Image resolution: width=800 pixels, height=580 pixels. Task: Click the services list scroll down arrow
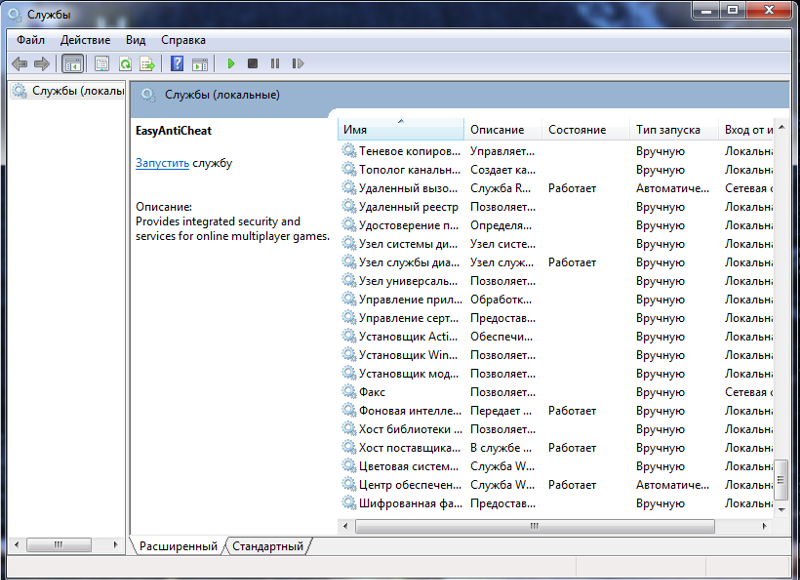tap(781, 509)
